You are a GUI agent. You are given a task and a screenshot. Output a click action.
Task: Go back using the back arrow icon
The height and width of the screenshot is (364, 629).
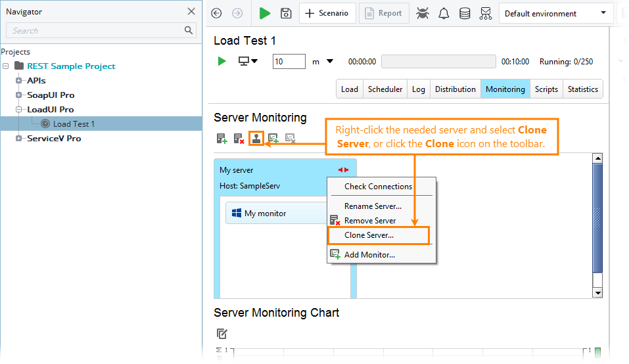click(216, 13)
